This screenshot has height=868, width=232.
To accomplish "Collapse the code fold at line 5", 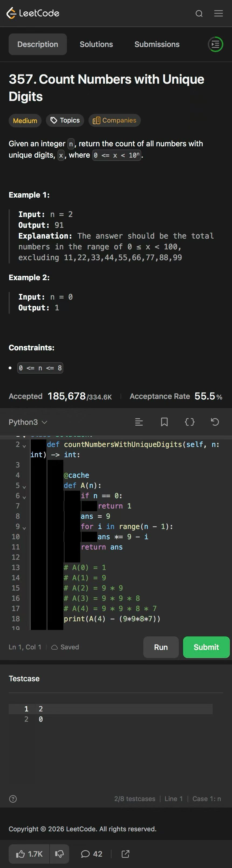I will [24, 487].
